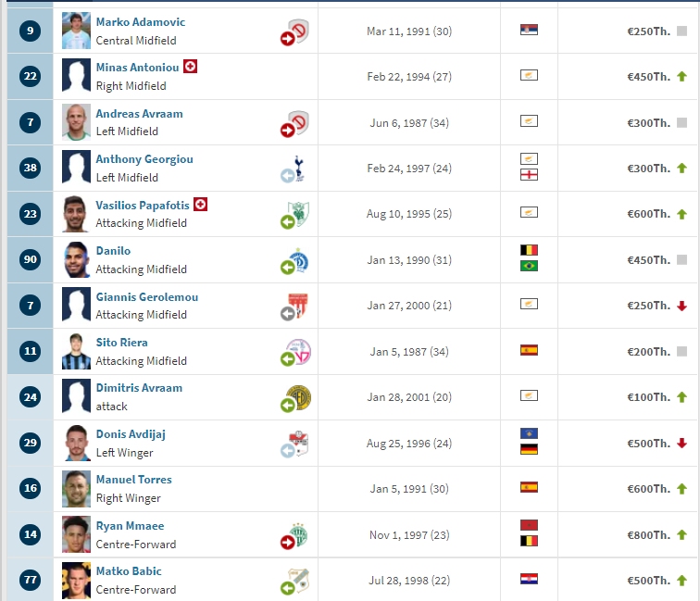Click Croatian flag in Matko Babic row
Viewport: 700px width, 601px height.
pyautogui.click(x=529, y=579)
